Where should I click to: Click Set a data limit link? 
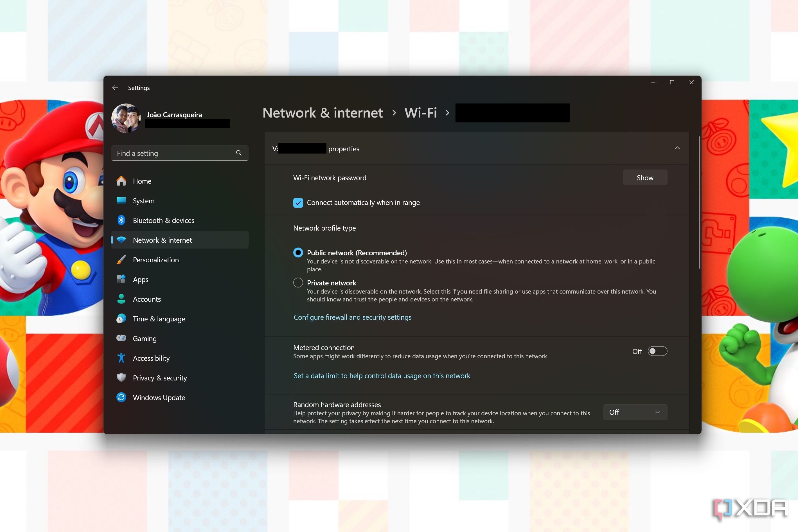click(382, 376)
